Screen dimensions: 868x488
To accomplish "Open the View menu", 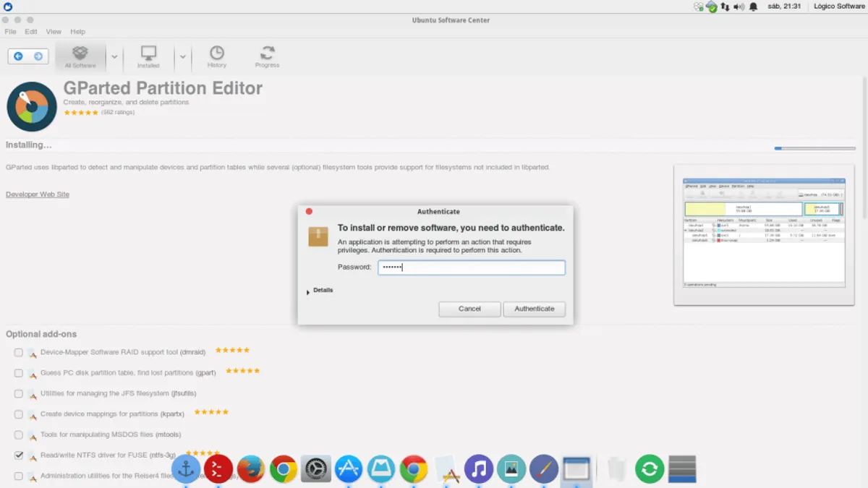I will tap(54, 32).
